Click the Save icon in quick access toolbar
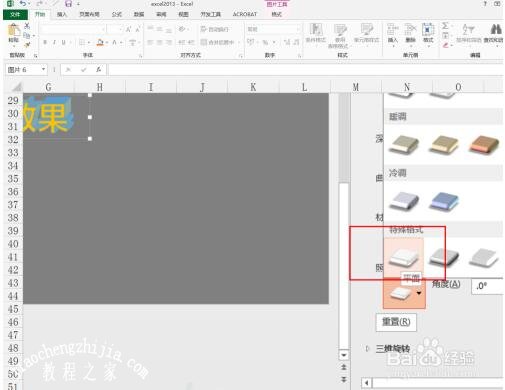The height and width of the screenshot is (390, 505). [x=69, y=4]
